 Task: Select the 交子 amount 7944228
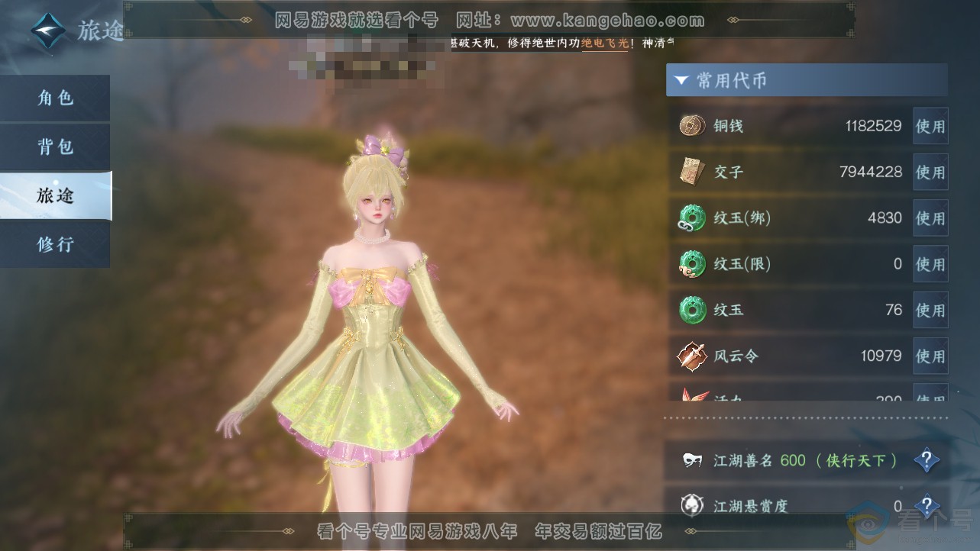tap(871, 172)
